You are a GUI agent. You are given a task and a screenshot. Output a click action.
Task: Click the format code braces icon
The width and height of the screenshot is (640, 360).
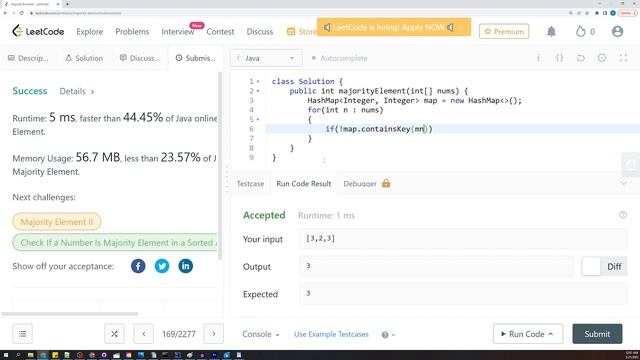click(559, 58)
